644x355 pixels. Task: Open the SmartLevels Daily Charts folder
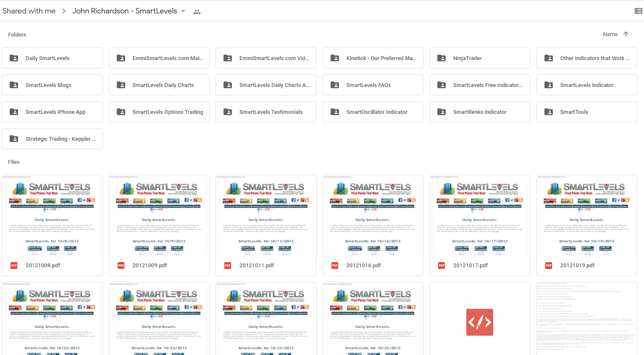click(159, 85)
